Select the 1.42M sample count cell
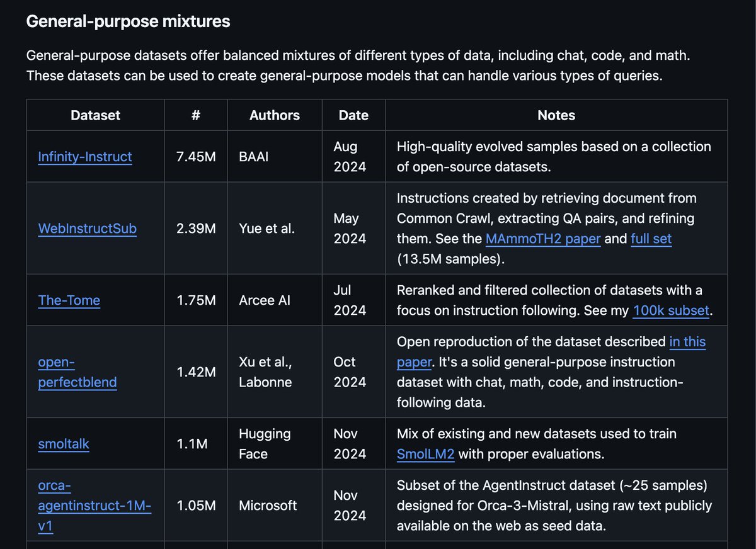This screenshot has height=549, width=756. (196, 372)
